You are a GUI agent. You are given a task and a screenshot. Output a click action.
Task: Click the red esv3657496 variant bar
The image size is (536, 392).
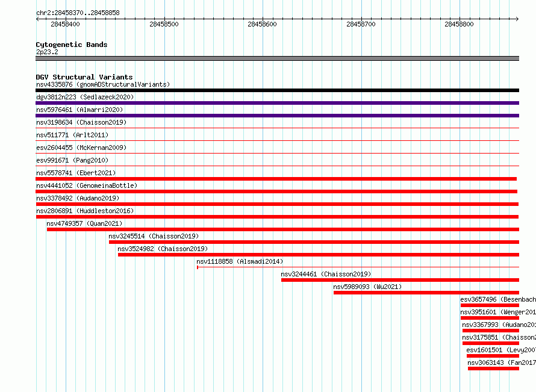490,305
